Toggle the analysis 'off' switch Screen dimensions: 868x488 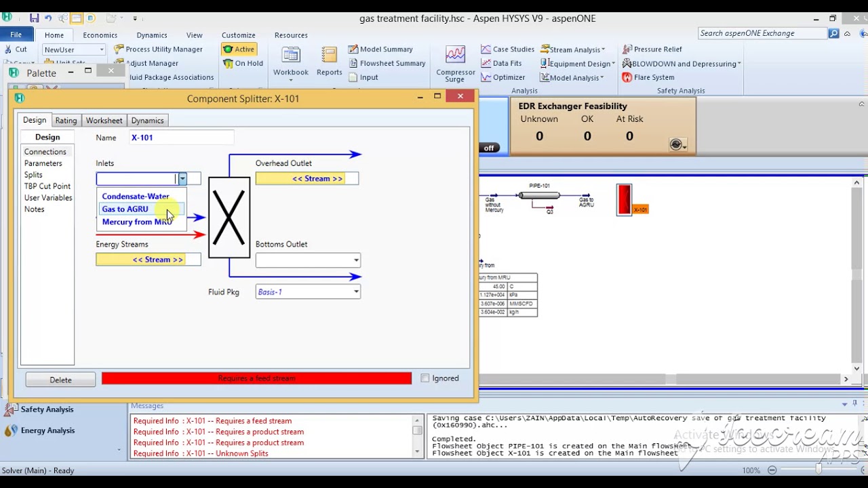point(489,148)
